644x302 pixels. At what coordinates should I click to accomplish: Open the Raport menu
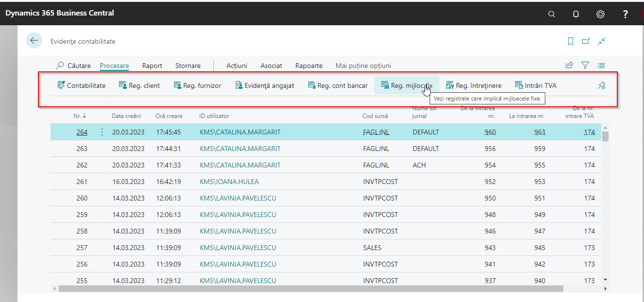152,66
